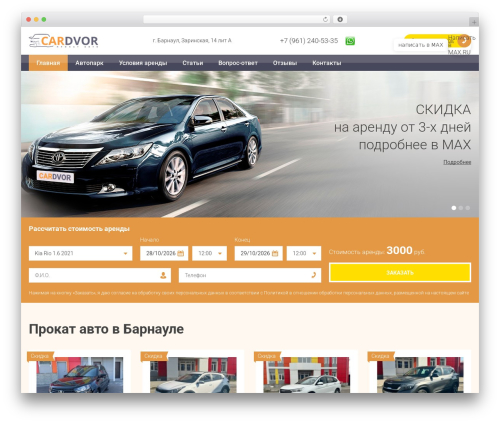Click start date field 28/10/2026
The height and width of the screenshot is (423, 500).
(164, 253)
